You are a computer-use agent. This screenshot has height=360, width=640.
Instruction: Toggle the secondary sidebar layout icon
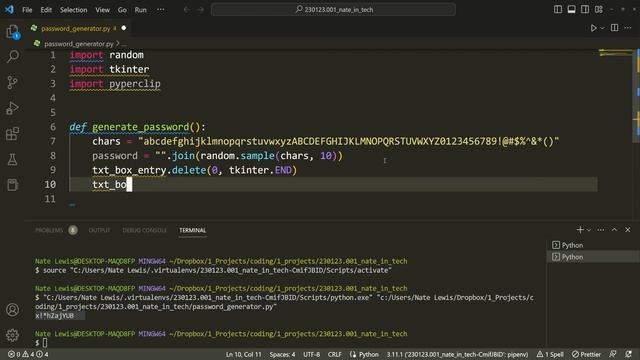pos(585,9)
